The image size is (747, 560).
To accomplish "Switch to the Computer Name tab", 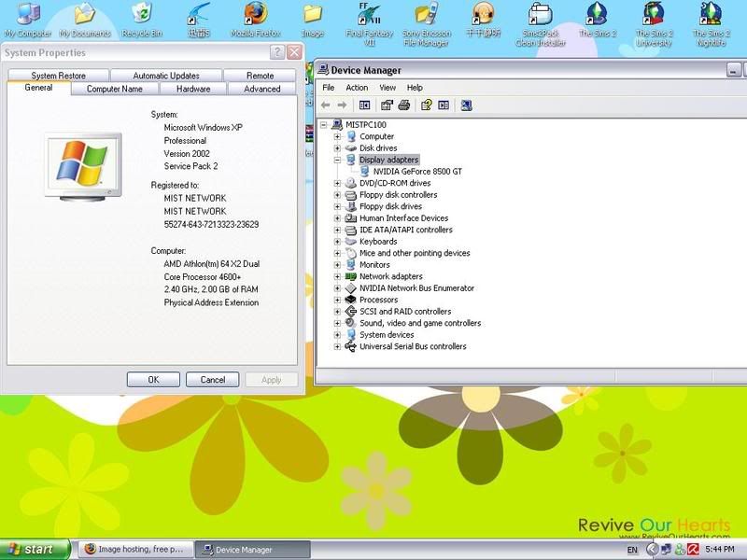I will 115,90.
